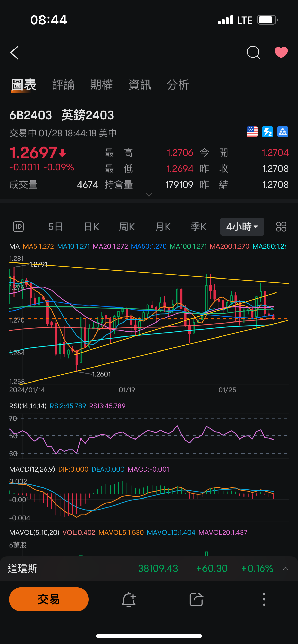Open the 期權 tab
The width and height of the screenshot is (298, 644).
pyautogui.click(x=102, y=85)
